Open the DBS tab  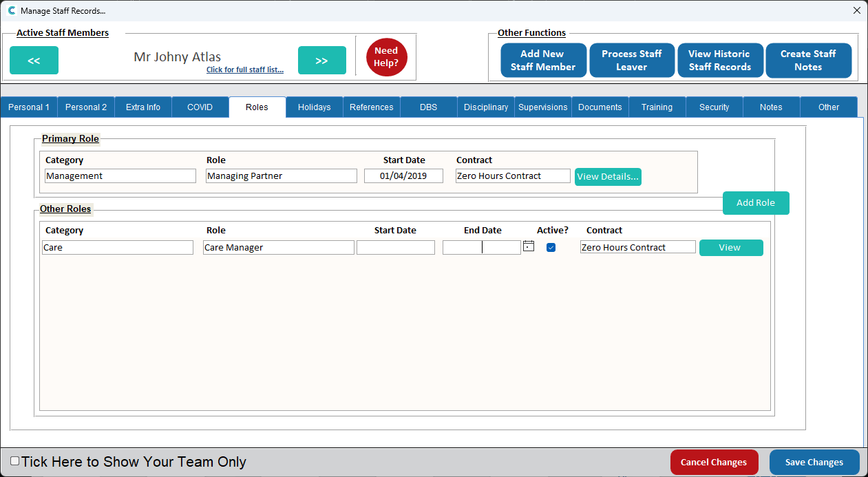click(x=428, y=107)
